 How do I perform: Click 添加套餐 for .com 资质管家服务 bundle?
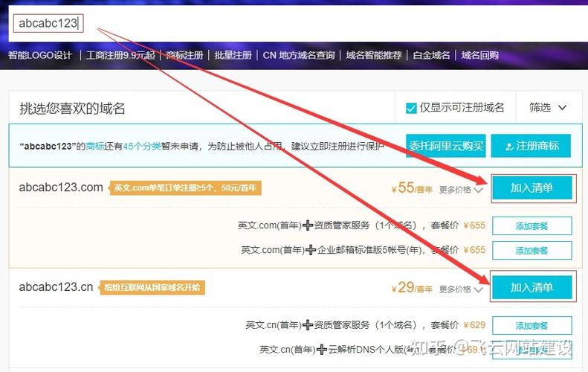[532, 226]
